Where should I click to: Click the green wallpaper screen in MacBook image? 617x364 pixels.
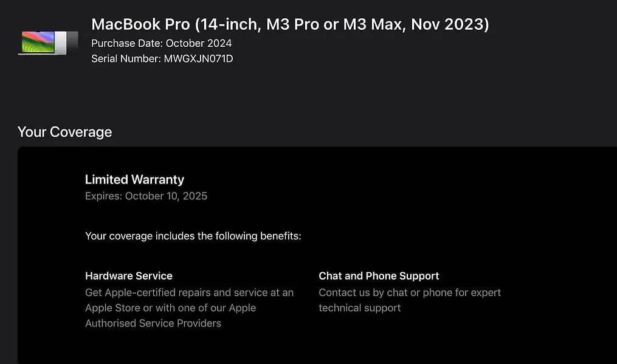pos(38,42)
